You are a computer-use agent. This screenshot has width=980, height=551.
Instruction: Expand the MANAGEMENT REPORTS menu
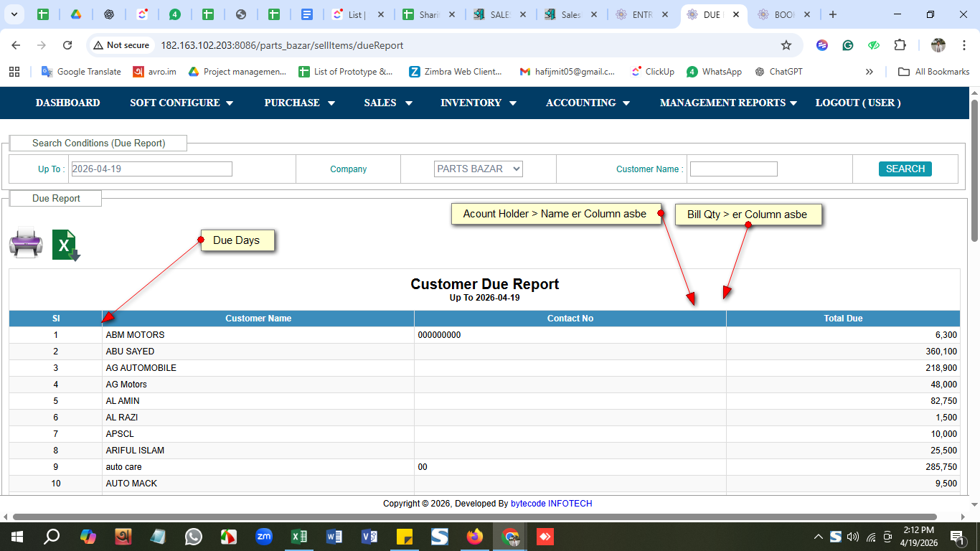pyautogui.click(x=728, y=103)
